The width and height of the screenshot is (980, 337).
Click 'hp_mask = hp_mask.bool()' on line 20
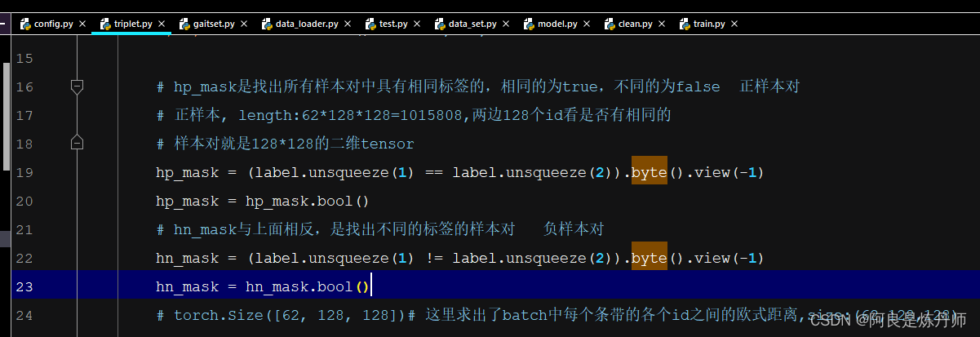263,201
